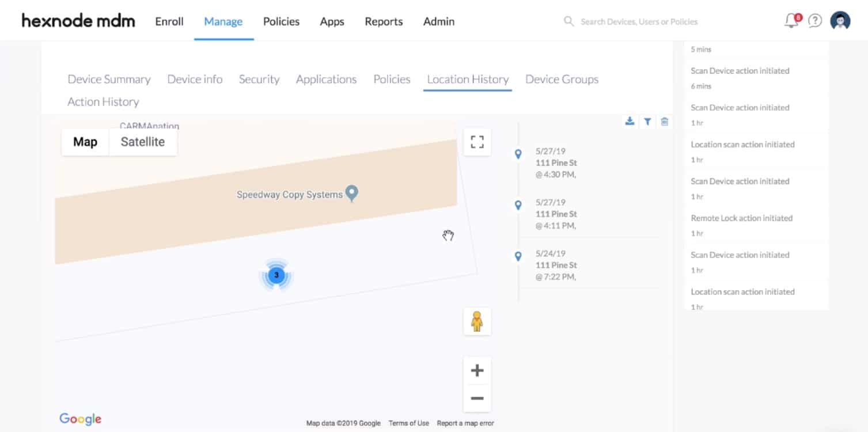Click the location pin for 5/24/19 7:22 PM
This screenshot has width=868, height=432.
(518, 256)
